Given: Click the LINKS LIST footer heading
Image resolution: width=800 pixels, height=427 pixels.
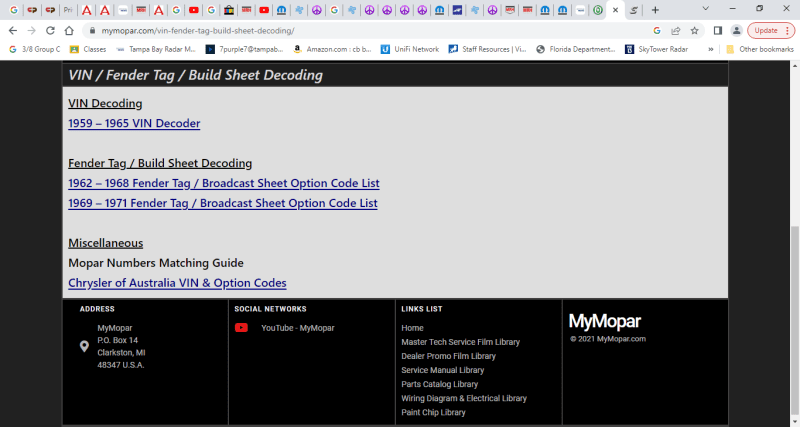Looking at the screenshot, I should pos(422,309).
